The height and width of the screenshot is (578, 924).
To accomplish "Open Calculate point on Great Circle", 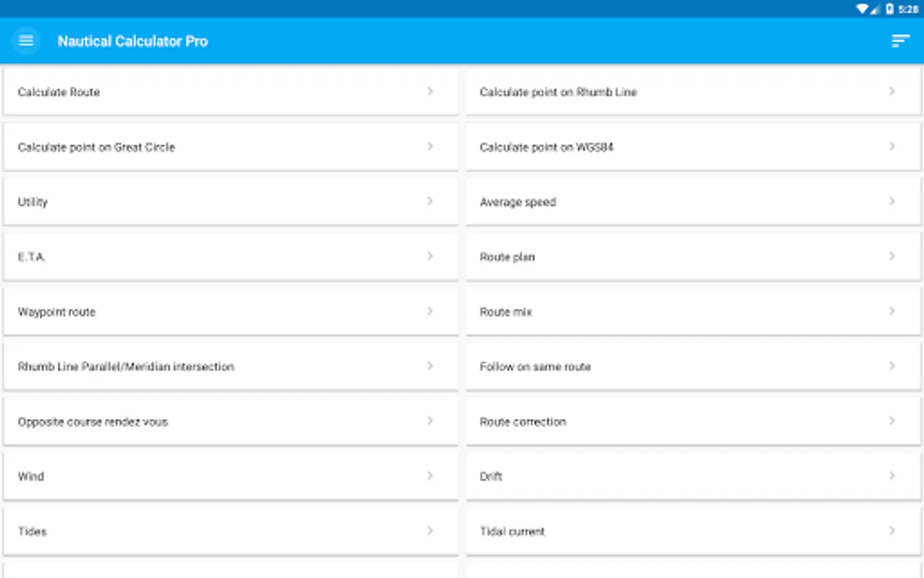I will [96, 147].
